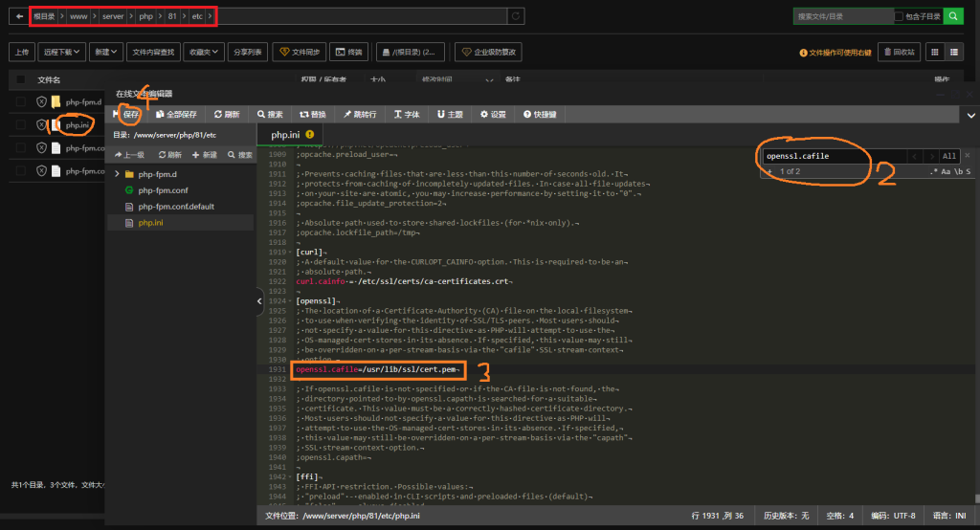
Task: Select the php.ini editor tab
Action: (x=287, y=135)
